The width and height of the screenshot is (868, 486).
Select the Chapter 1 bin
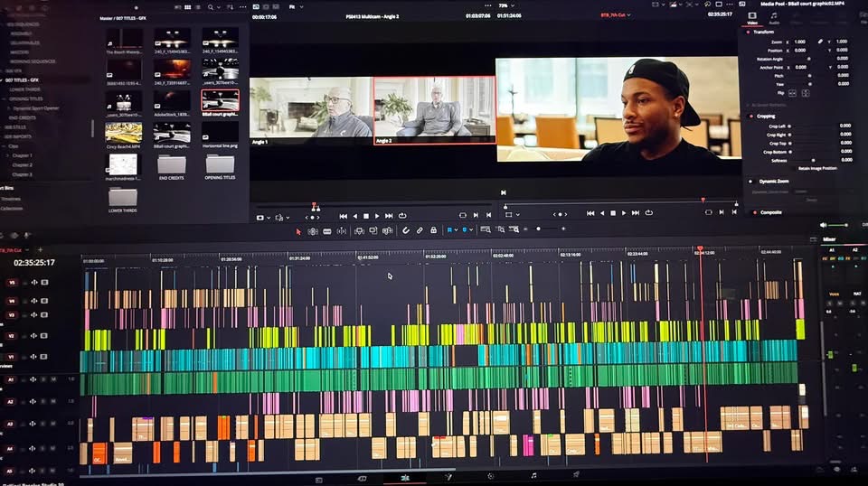[x=22, y=155]
